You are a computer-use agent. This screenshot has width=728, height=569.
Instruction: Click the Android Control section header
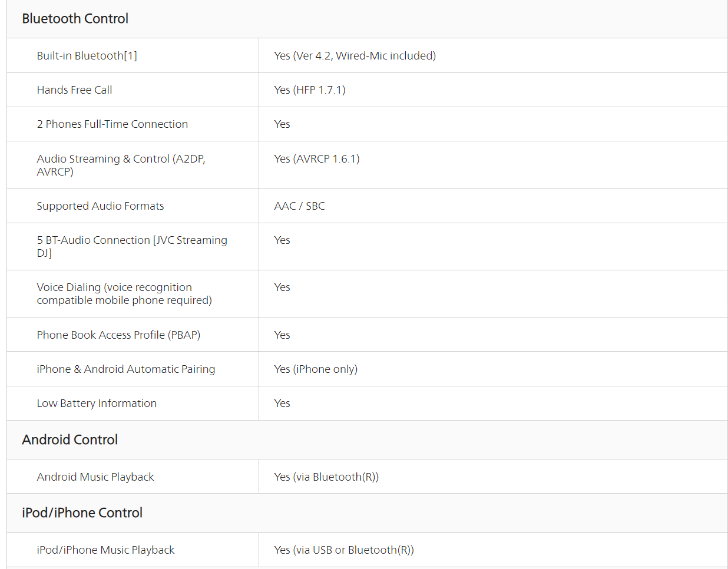click(x=70, y=440)
